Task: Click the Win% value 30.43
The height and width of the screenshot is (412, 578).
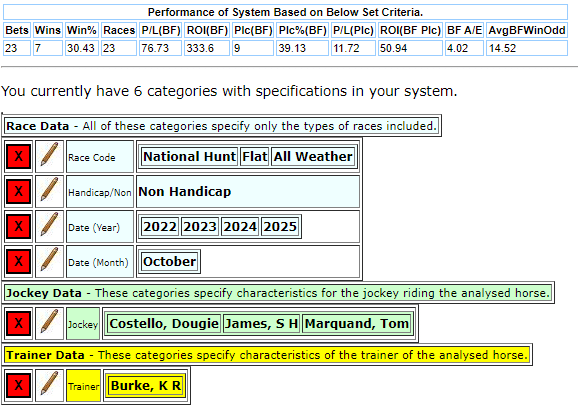Action: [x=82, y=48]
